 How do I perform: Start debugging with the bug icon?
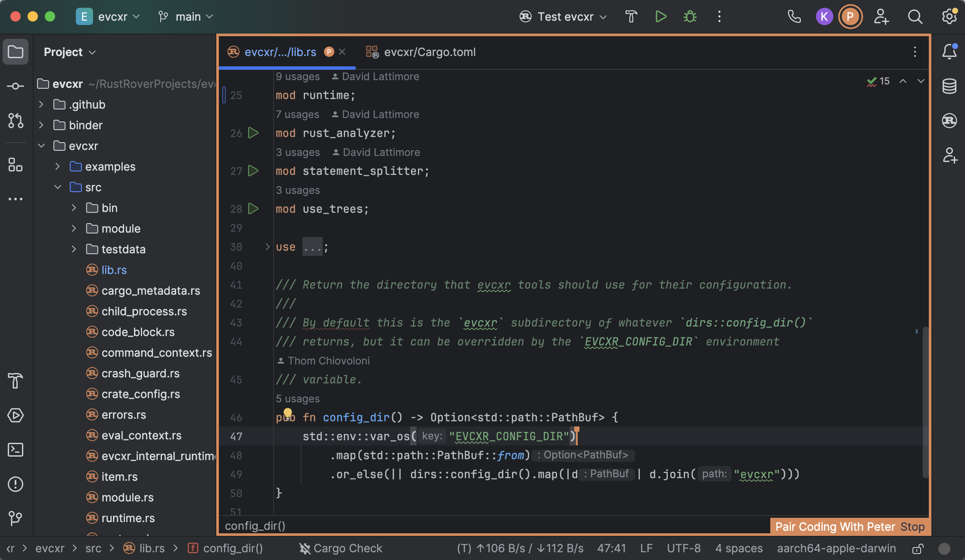click(690, 17)
